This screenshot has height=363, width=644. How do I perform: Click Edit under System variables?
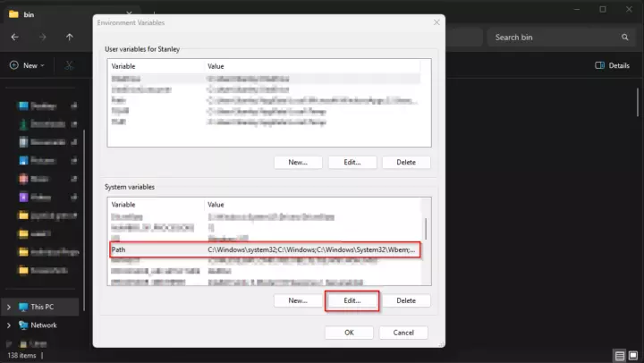click(x=352, y=300)
